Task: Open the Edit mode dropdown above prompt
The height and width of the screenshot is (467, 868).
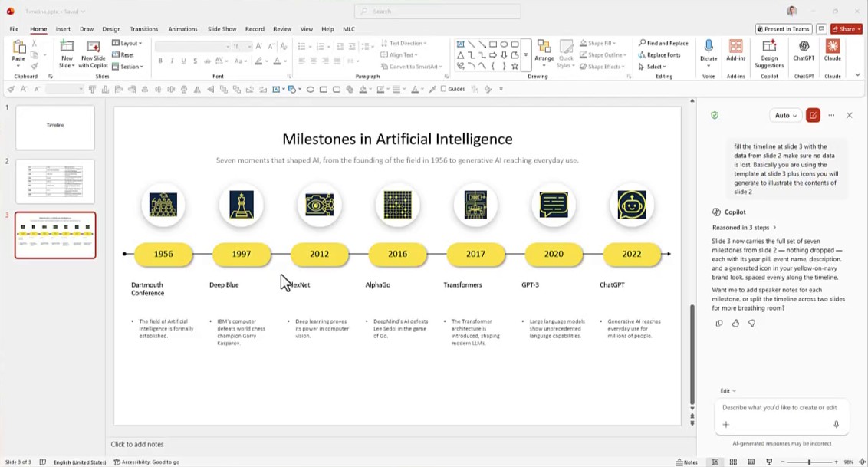Action: tap(728, 390)
